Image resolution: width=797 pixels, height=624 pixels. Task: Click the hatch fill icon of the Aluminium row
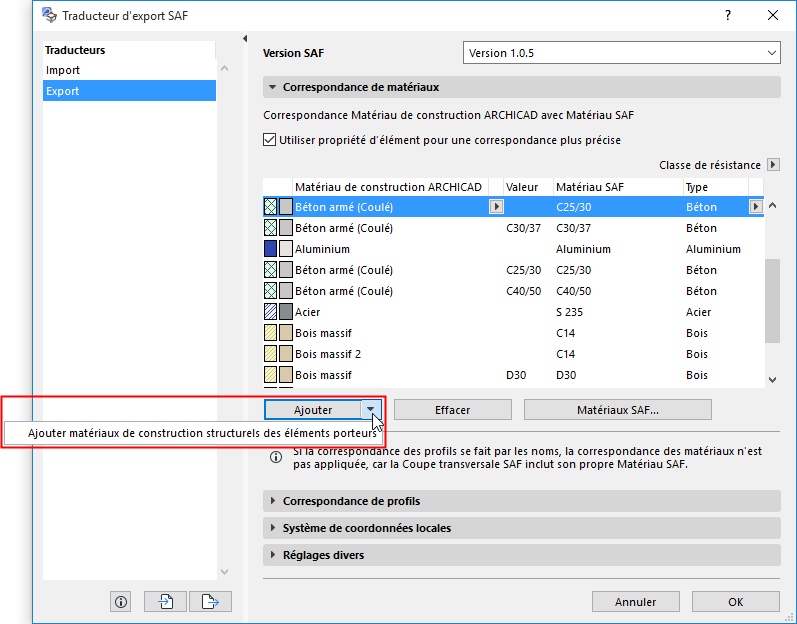click(270, 249)
